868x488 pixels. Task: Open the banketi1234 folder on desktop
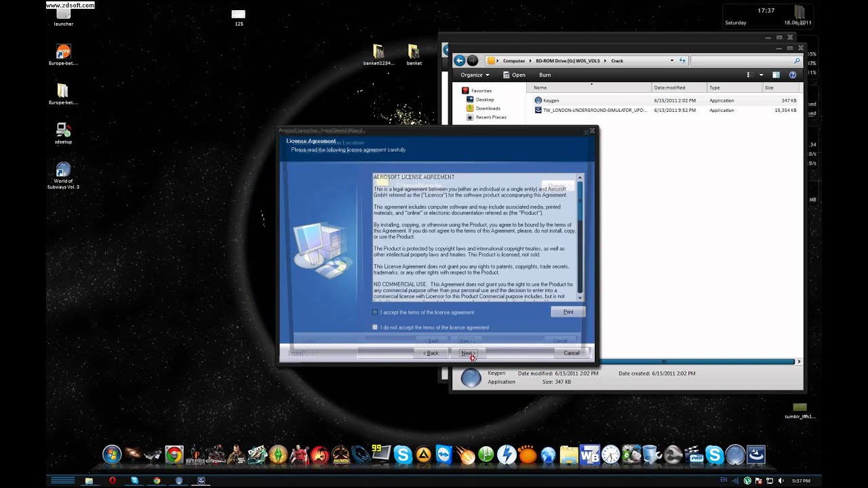[x=378, y=55]
